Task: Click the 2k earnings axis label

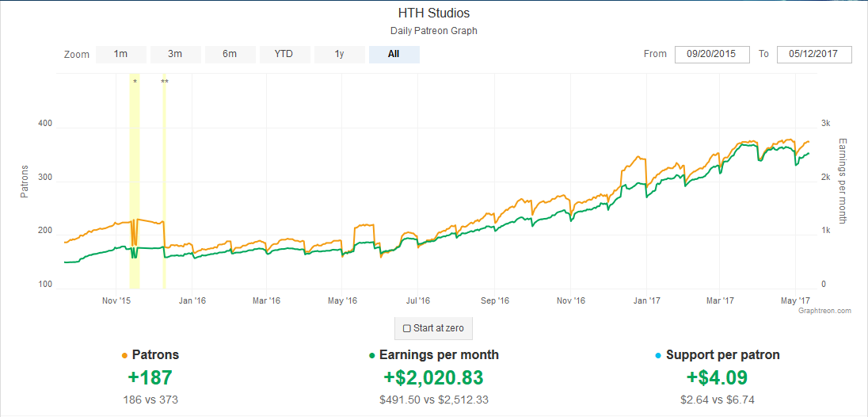Action: point(826,178)
